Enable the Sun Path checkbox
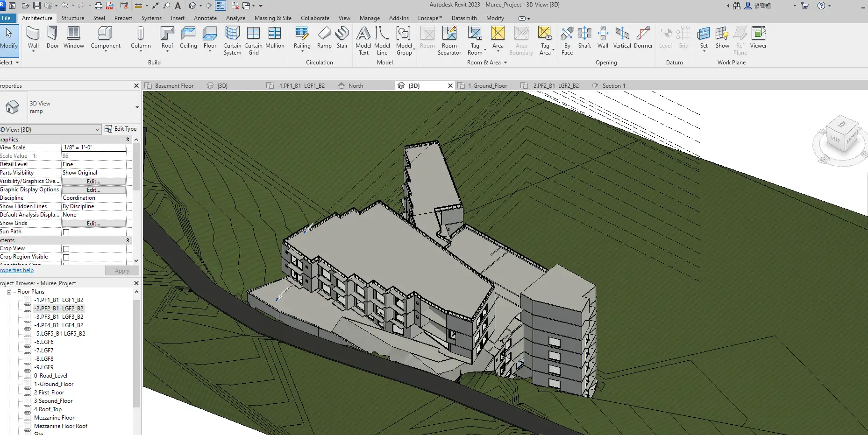868x435 pixels. (66, 232)
